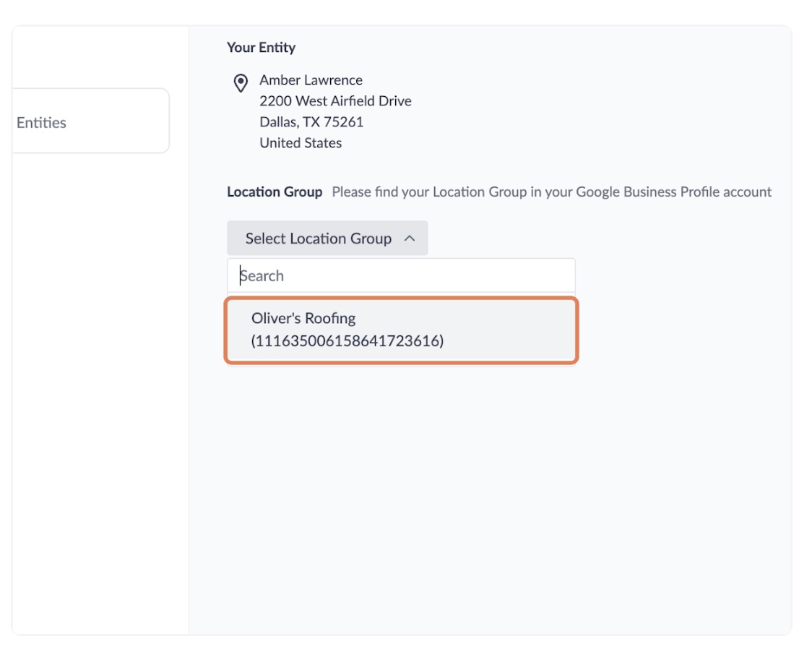Click the Location Group label
This screenshot has width=812, height=652.
(275, 192)
